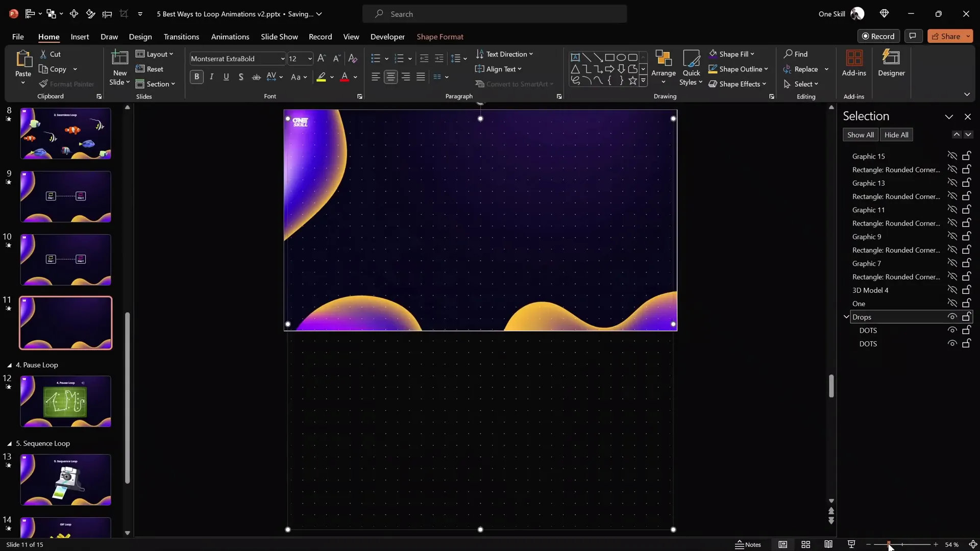
Task: Lock the Graphic 7 object
Action: pyautogui.click(x=966, y=263)
